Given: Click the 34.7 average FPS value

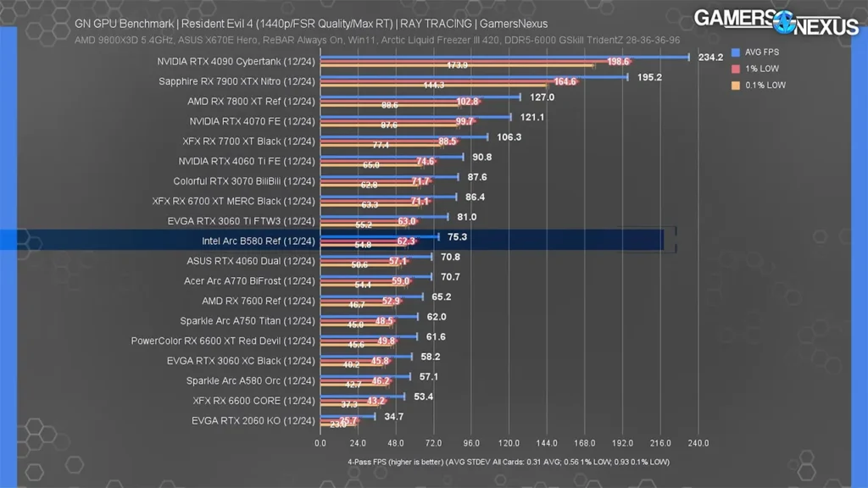Looking at the screenshot, I should click(393, 417).
